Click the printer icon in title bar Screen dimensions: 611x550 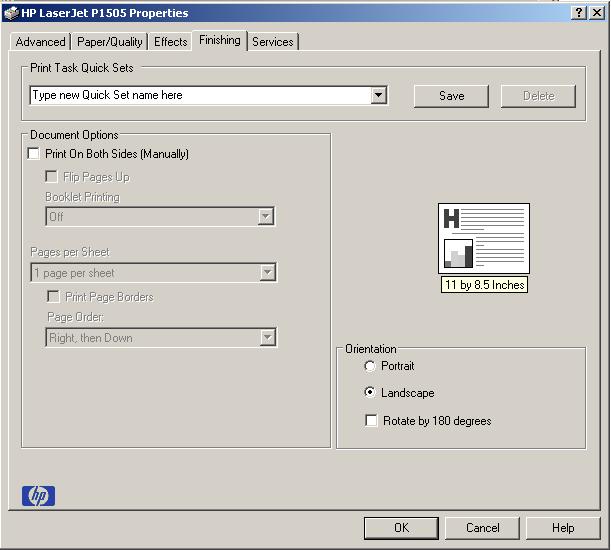pyautogui.click(x=11, y=13)
